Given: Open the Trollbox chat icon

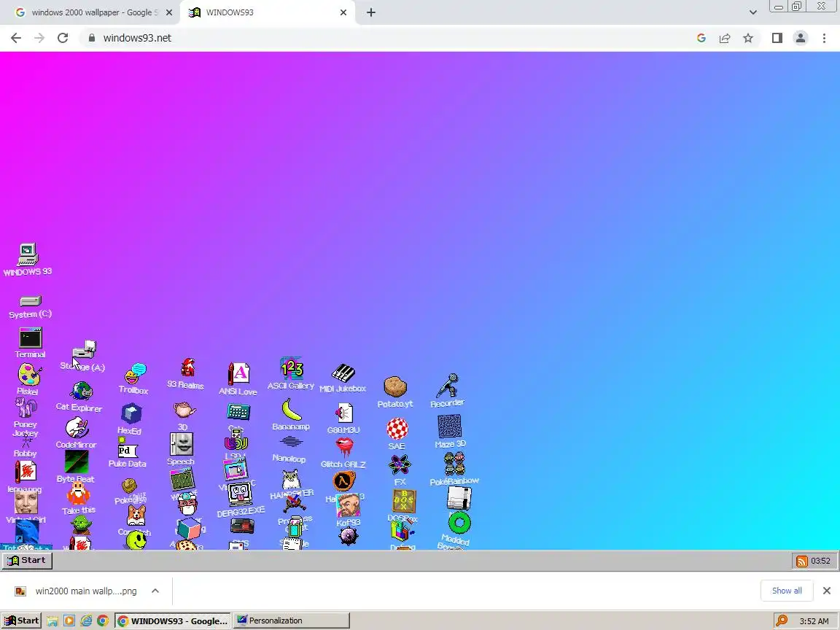Looking at the screenshot, I should click(134, 373).
